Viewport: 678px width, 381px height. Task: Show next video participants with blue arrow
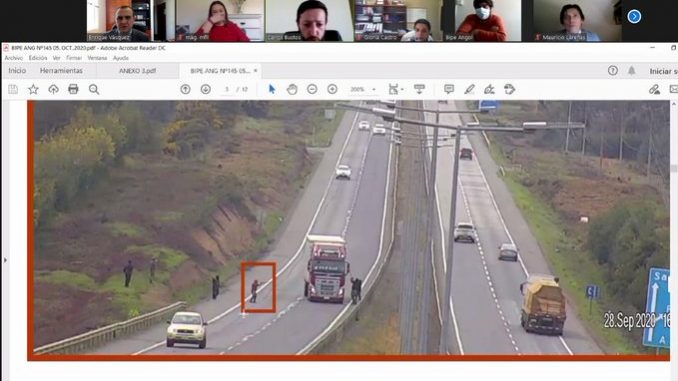click(634, 16)
